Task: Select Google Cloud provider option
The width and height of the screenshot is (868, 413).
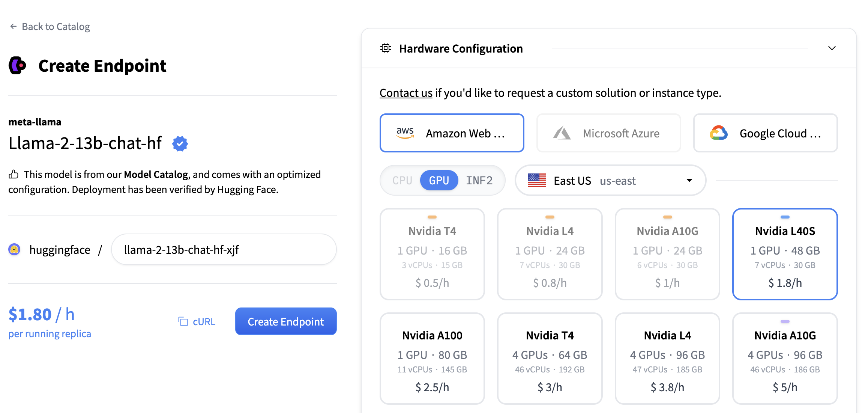Action: [765, 133]
